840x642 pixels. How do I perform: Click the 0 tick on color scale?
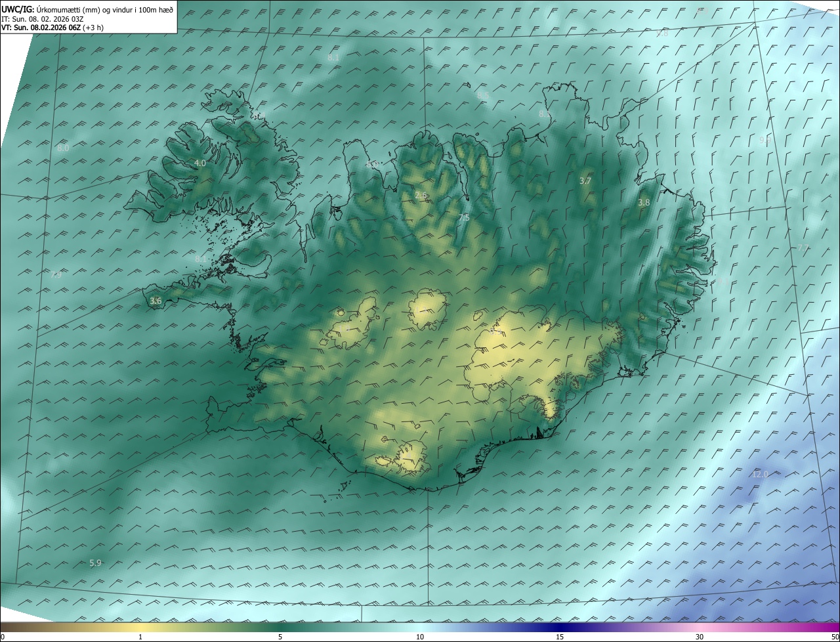pos(3,637)
